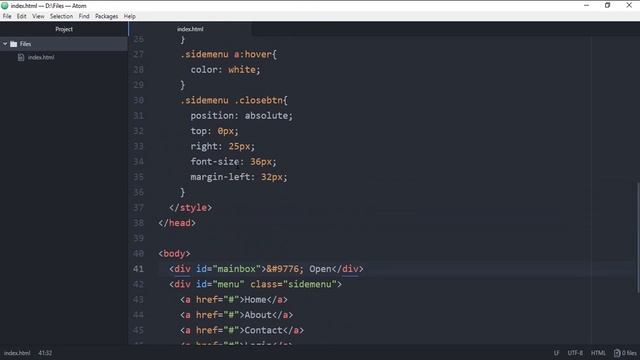The height and width of the screenshot is (360, 640).
Task: Change UTF-8 encoding in status bar
Action: tap(575, 353)
